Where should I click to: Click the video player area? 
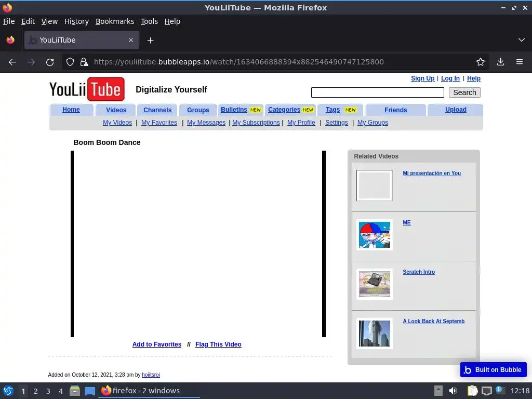(198, 244)
